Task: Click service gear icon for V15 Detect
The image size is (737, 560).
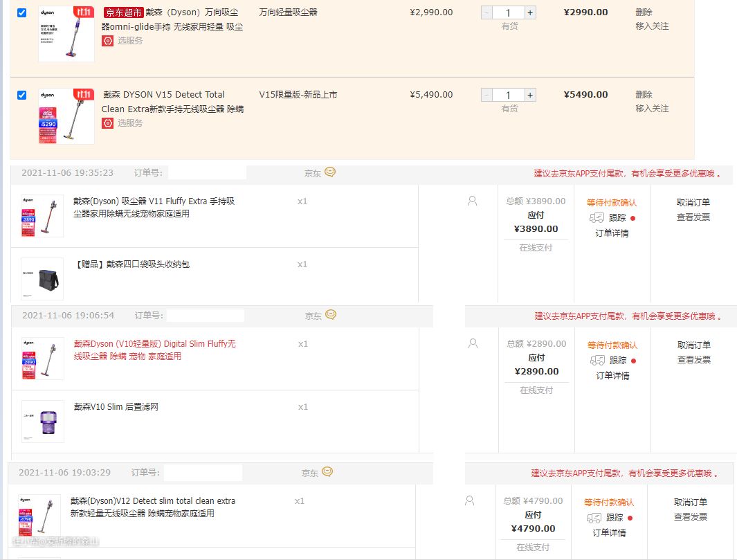Action: coord(108,123)
